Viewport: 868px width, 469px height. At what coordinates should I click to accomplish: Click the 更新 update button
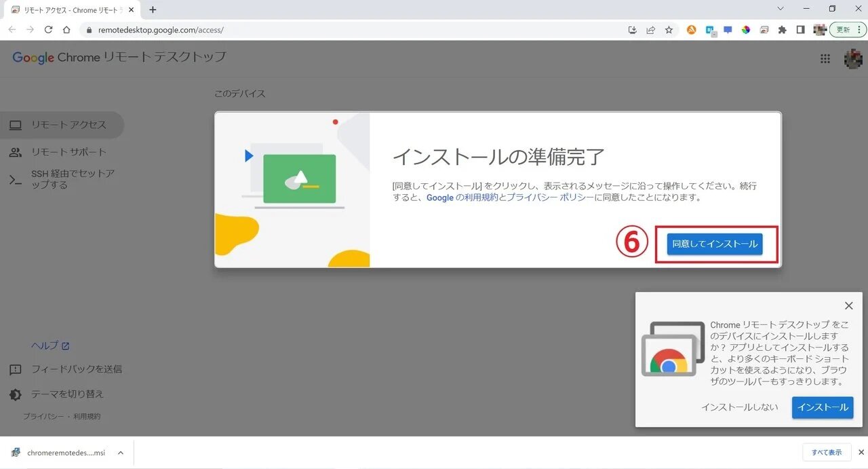click(x=847, y=30)
